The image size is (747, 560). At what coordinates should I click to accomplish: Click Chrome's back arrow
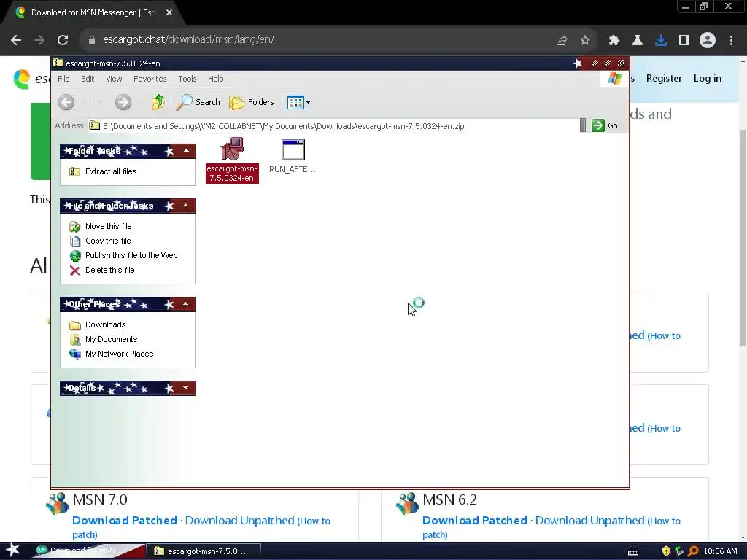(x=16, y=40)
